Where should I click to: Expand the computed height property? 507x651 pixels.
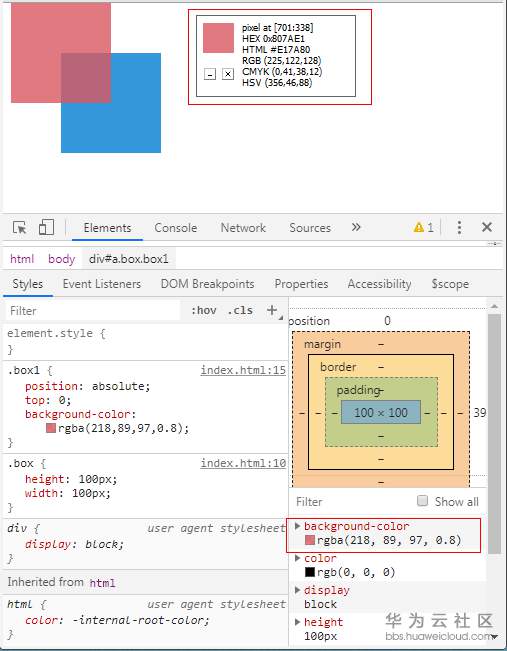pyautogui.click(x=297, y=622)
